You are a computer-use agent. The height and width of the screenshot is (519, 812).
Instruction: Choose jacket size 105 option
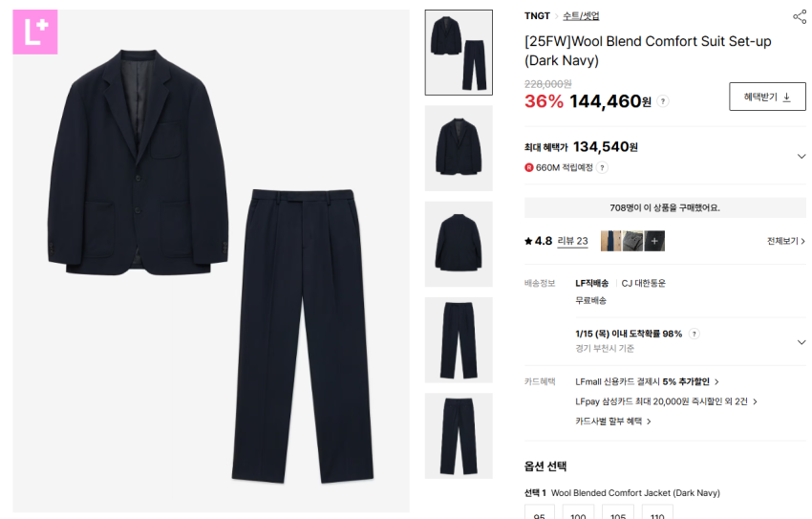point(618,512)
